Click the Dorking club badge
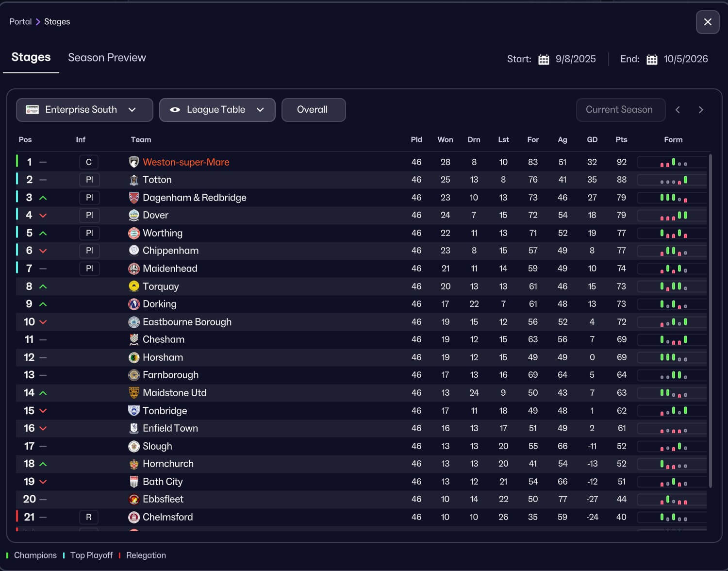Image resolution: width=728 pixels, height=571 pixels. coord(134,304)
